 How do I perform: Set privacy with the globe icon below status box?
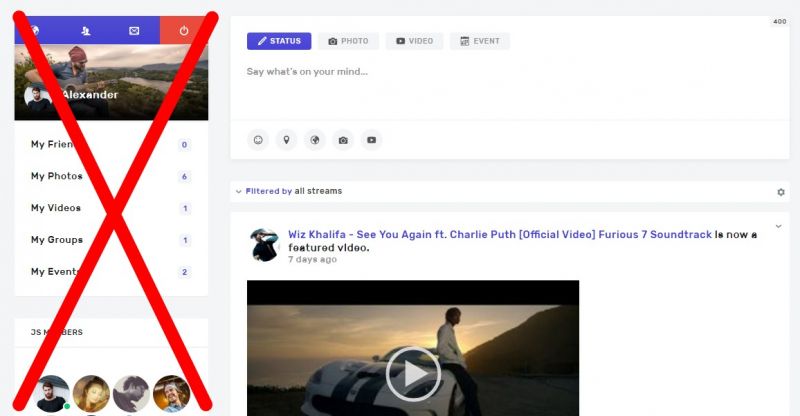pyautogui.click(x=315, y=140)
